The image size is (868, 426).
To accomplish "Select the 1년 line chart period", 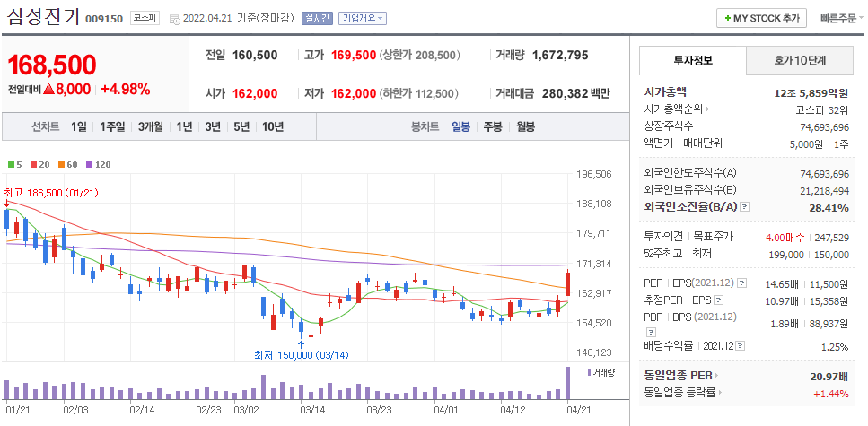I will coord(184,126).
